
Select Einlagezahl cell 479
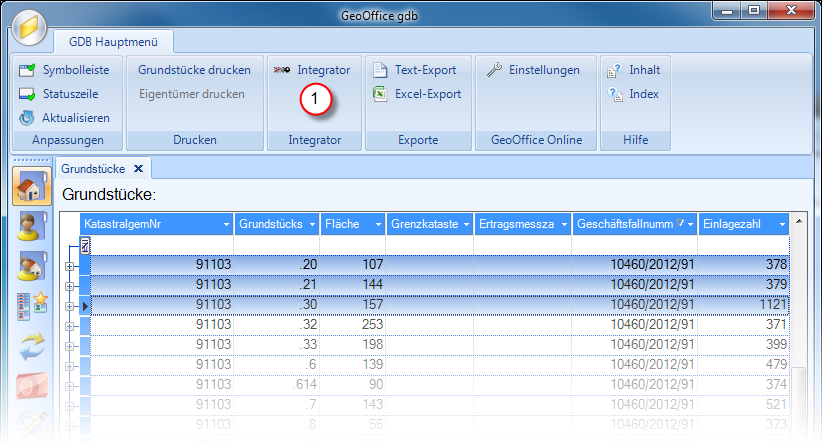pyautogui.click(x=744, y=364)
